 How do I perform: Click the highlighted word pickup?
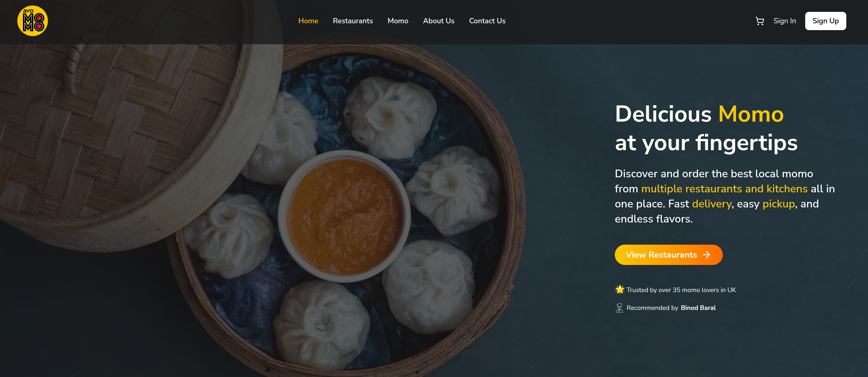(778, 204)
